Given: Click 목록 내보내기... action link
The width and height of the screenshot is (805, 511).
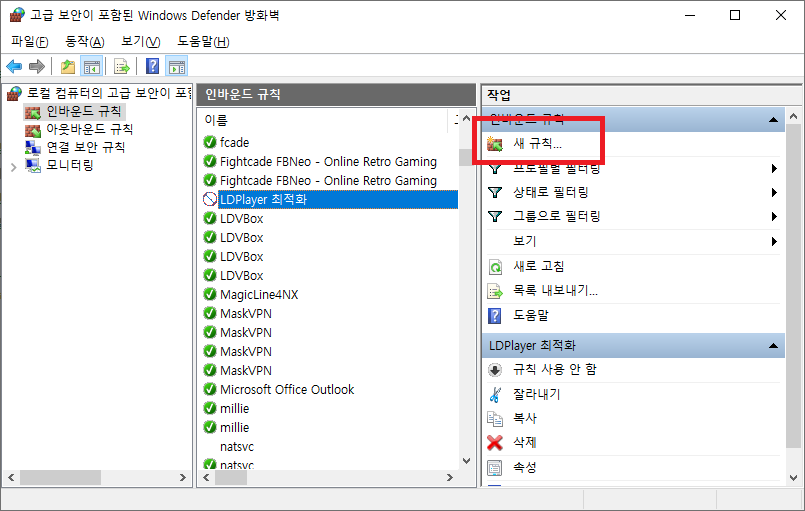Looking at the screenshot, I should click(555, 291).
